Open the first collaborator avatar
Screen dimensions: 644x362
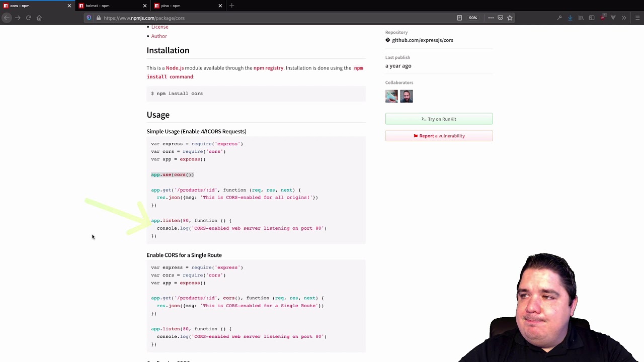pos(391,96)
